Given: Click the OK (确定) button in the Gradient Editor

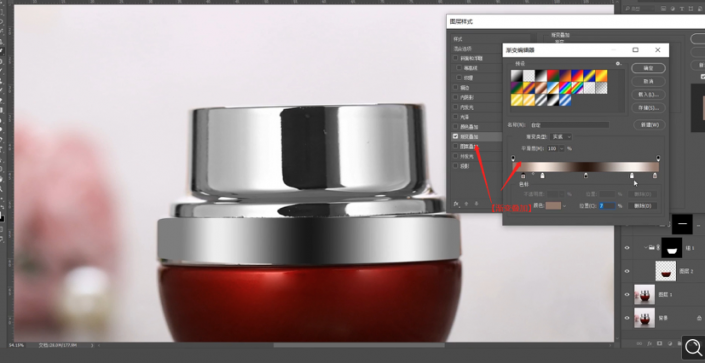Looking at the screenshot, I should coord(648,68).
